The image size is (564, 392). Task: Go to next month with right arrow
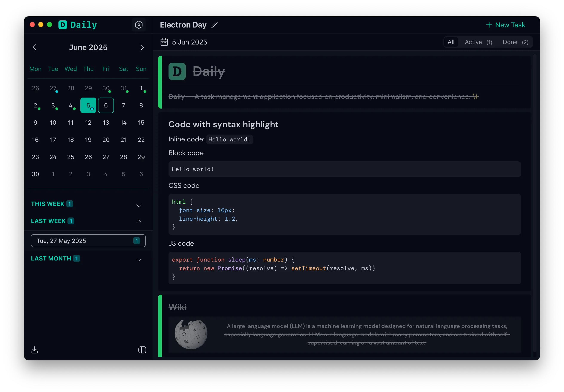point(142,47)
